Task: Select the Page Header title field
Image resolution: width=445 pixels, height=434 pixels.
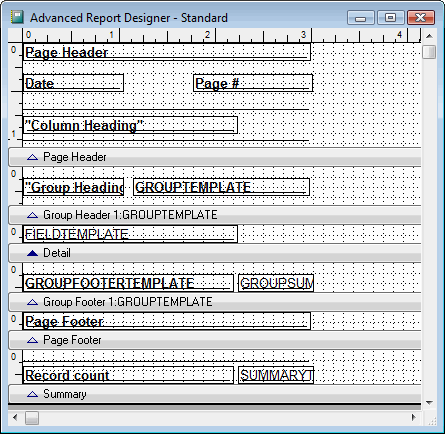Action: pos(167,52)
